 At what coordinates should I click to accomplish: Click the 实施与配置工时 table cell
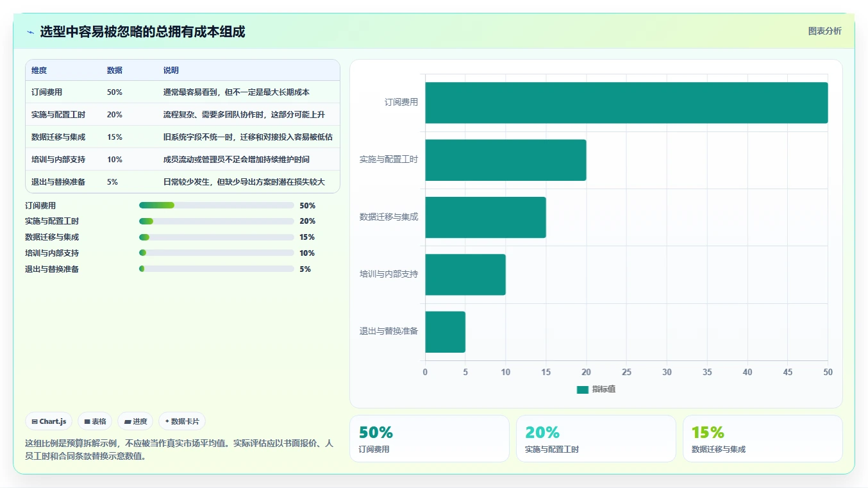pyautogui.click(x=58, y=115)
